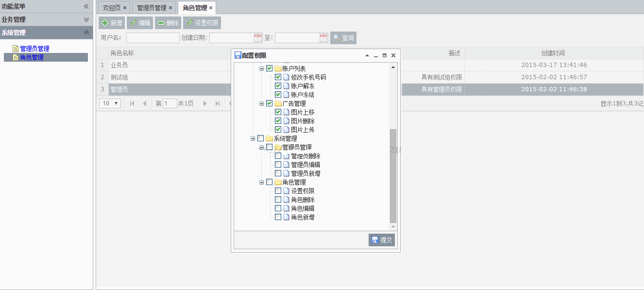
Task: Close the 欢迎页 tab with its x
Action: [x=125, y=8]
